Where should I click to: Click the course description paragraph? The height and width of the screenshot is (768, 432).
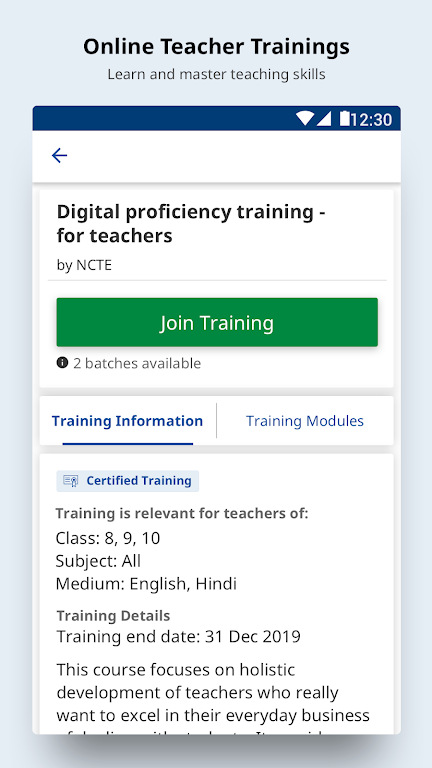click(213, 698)
